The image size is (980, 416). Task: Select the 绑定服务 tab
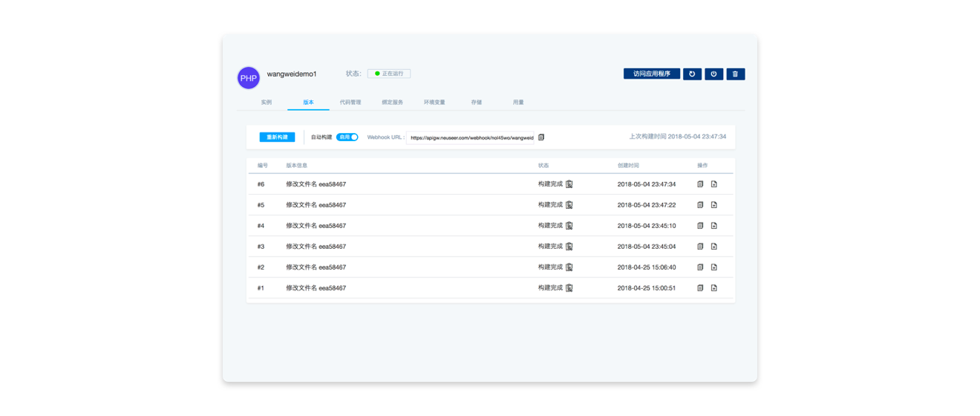[x=392, y=102]
